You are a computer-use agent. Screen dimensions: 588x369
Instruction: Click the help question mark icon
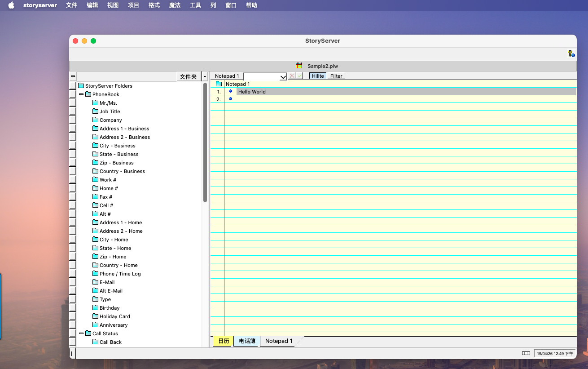pos(571,53)
